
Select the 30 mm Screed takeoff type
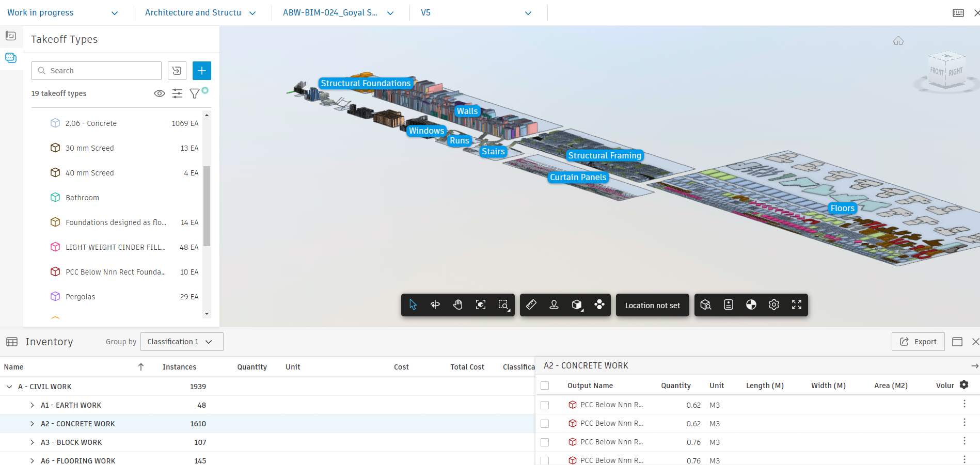tap(90, 148)
